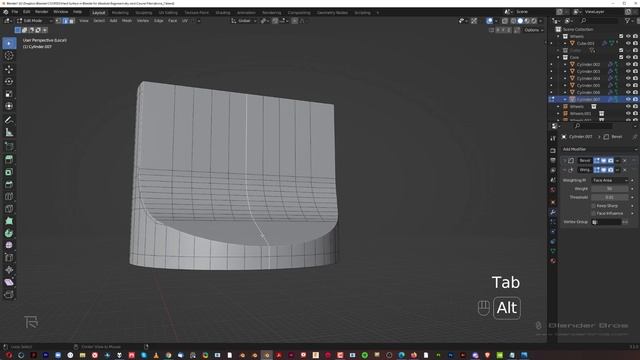Collapse the Core collection in outliner
The image size is (640, 360).
click(x=559, y=57)
